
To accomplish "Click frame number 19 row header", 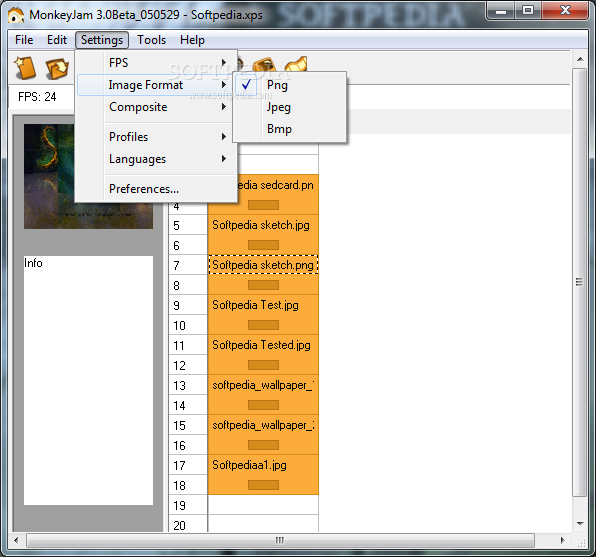I will 188,505.
